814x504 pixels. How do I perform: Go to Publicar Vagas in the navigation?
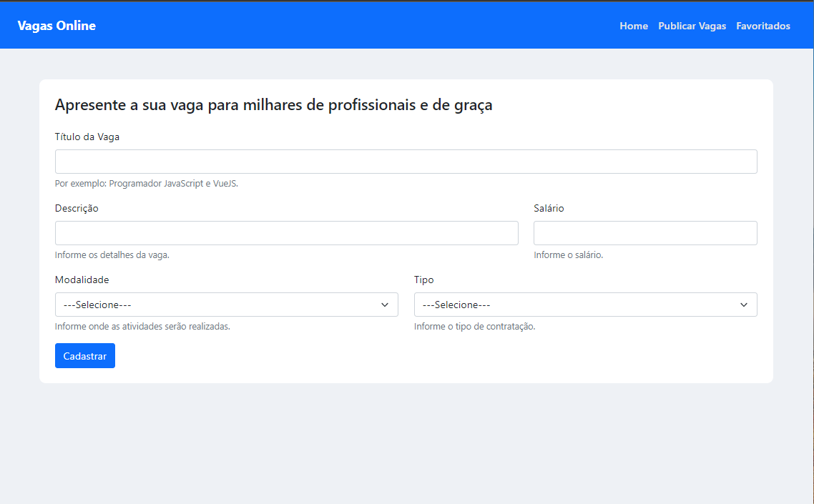(x=692, y=26)
